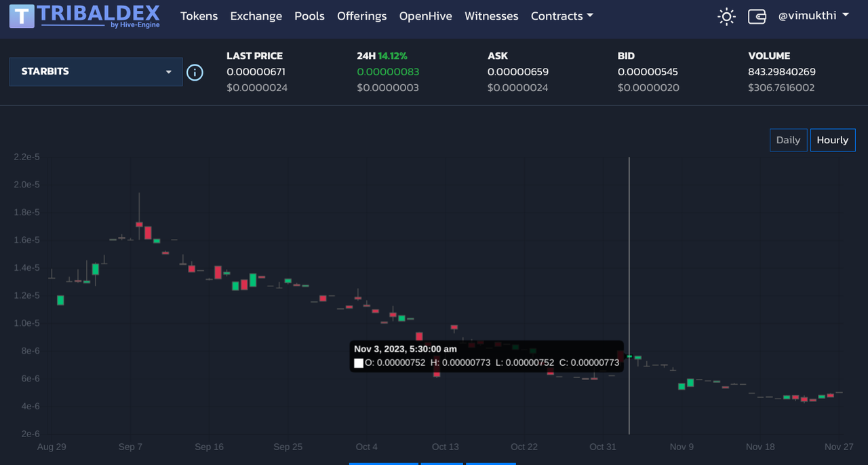This screenshot has width=868, height=465.
Task: Click the 1.0e-5 y-axis label
Action: pos(26,323)
